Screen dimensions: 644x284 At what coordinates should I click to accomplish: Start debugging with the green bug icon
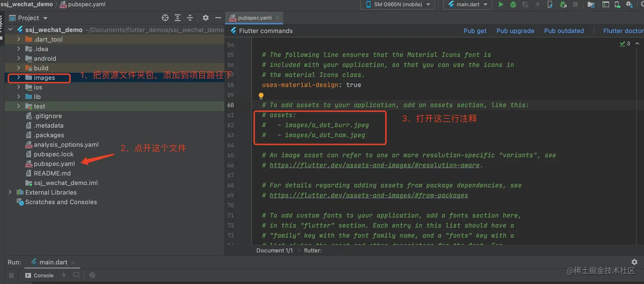pos(513,4)
